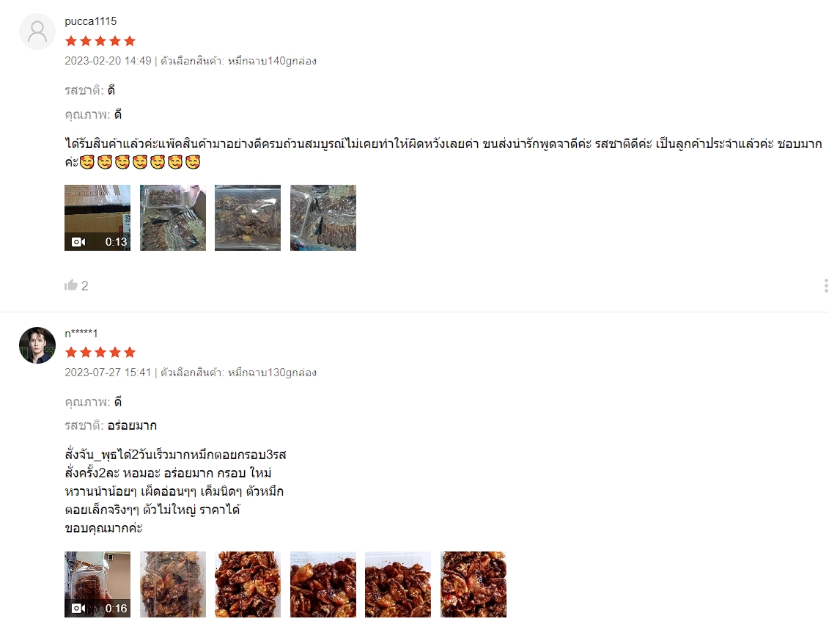Open first photo after video in n*****1's review

[x=173, y=584]
